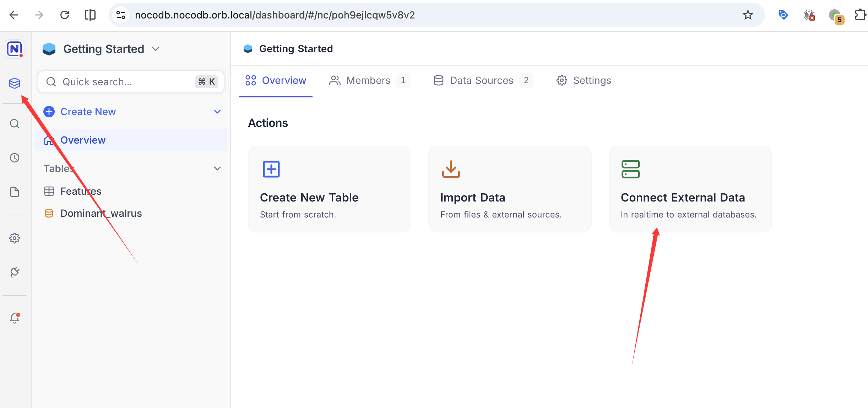Open the bases stack icon in sidebar
Screen dimensions: 868x408
(15, 83)
